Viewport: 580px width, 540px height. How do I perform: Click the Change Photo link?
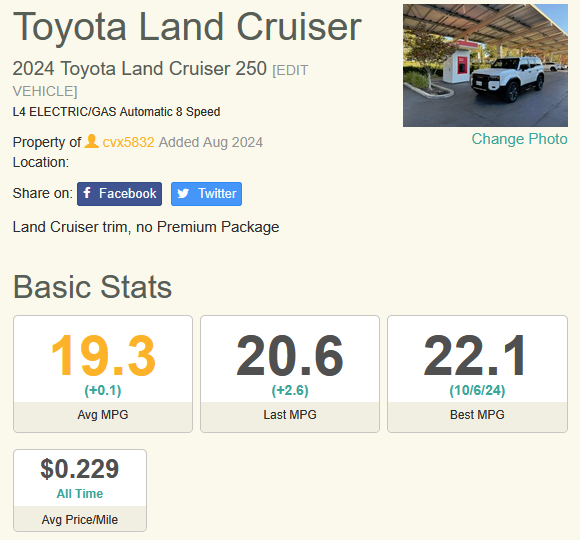519,139
